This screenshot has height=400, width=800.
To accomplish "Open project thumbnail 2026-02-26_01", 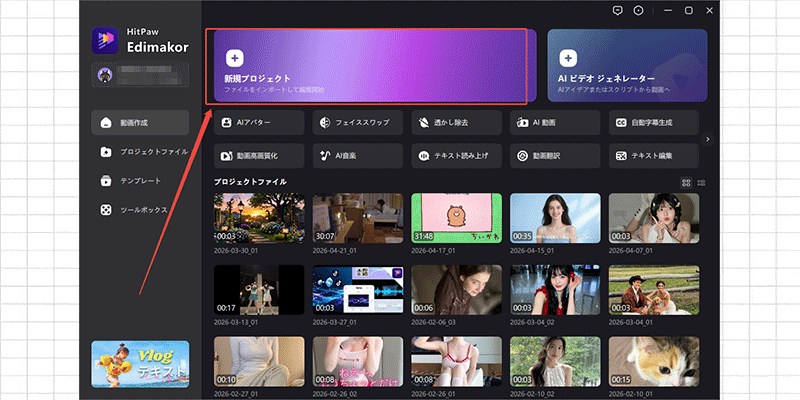I will tap(457, 362).
